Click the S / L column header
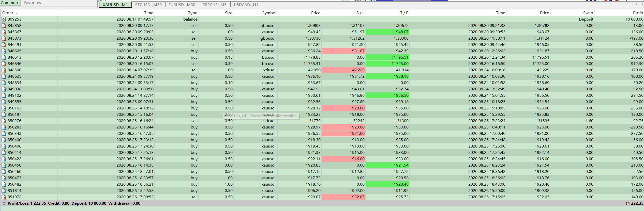The height and width of the screenshot is (211, 644). [x=360, y=13]
